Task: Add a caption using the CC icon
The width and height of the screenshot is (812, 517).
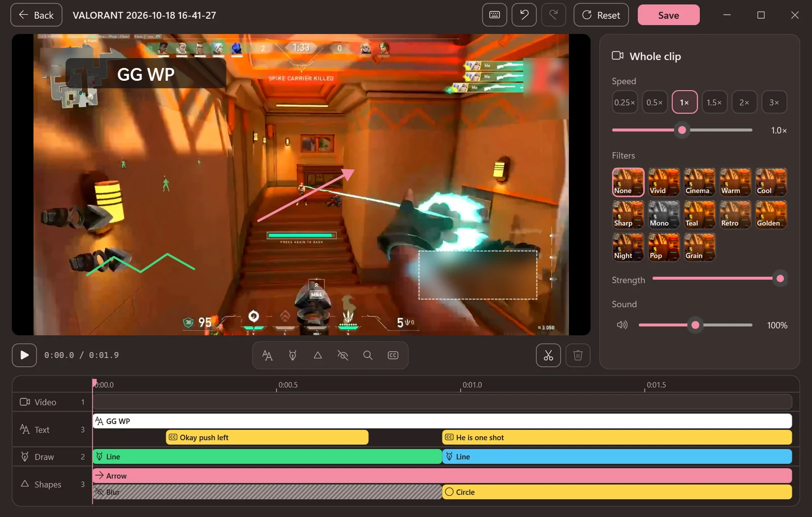Action: [x=393, y=356]
